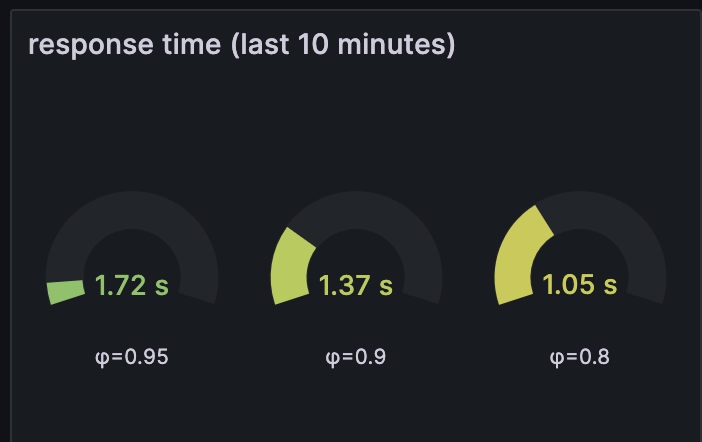
Task: Select the φ=0.95 label
Action: (132, 357)
